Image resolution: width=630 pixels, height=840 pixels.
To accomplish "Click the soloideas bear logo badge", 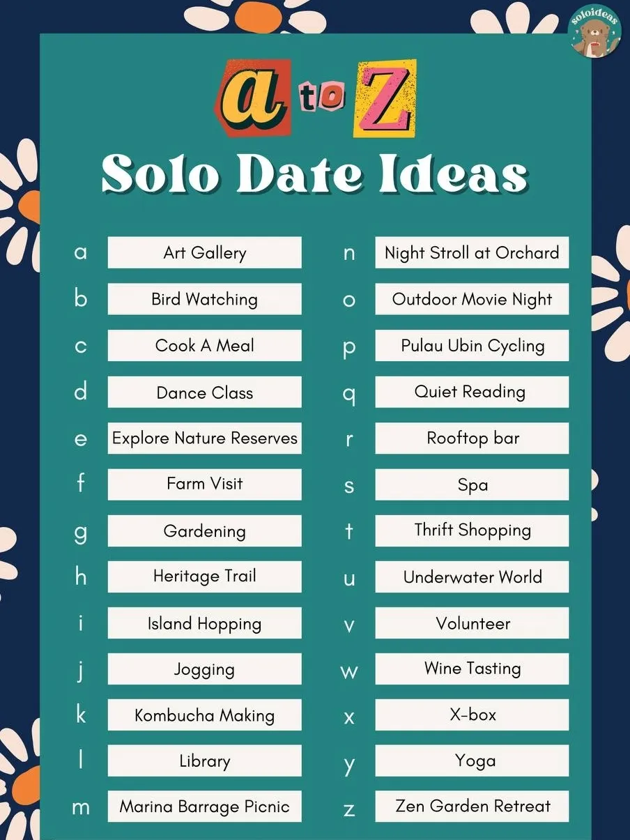I will pos(594,32).
